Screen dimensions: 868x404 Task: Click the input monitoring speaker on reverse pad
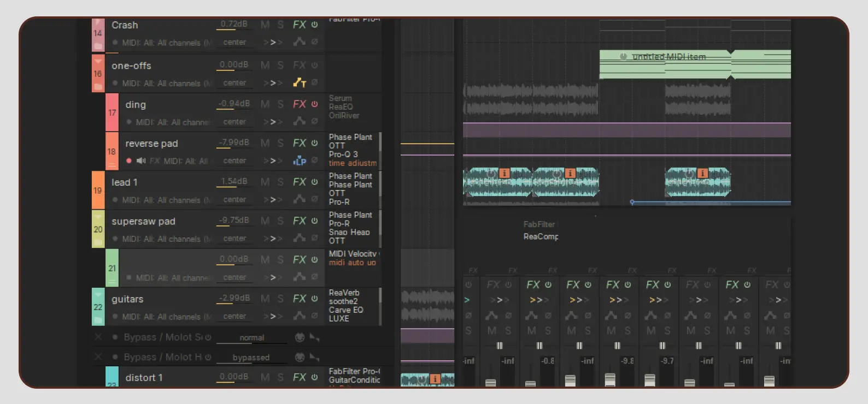point(141,161)
